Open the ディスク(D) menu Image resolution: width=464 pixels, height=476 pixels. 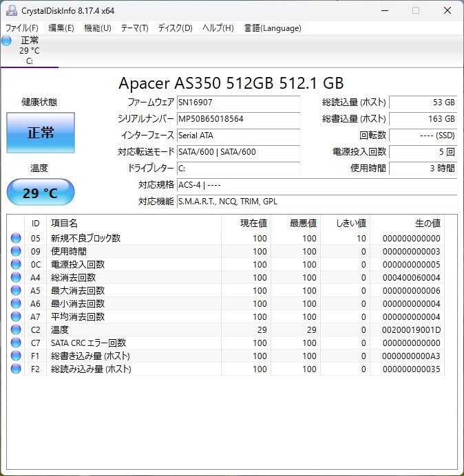click(175, 28)
